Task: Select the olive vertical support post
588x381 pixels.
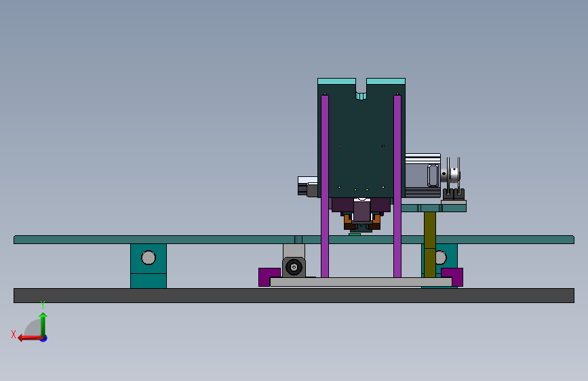Action: [x=430, y=245]
